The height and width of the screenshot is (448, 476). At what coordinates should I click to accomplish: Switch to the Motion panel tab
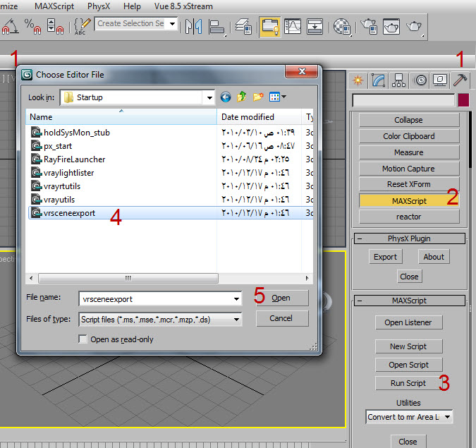click(x=420, y=80)
